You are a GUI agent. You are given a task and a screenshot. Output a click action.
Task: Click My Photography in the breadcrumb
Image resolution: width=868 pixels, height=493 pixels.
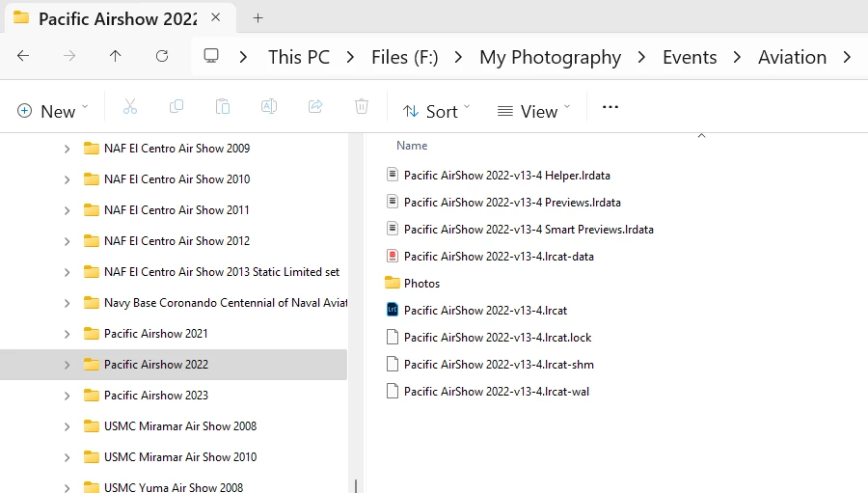point(551,58)
